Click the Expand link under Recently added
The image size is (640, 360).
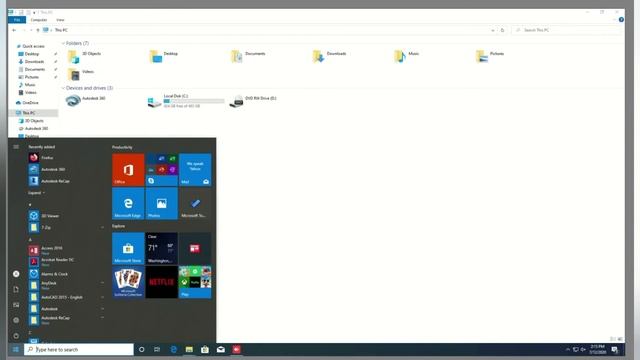coord(36,193)
